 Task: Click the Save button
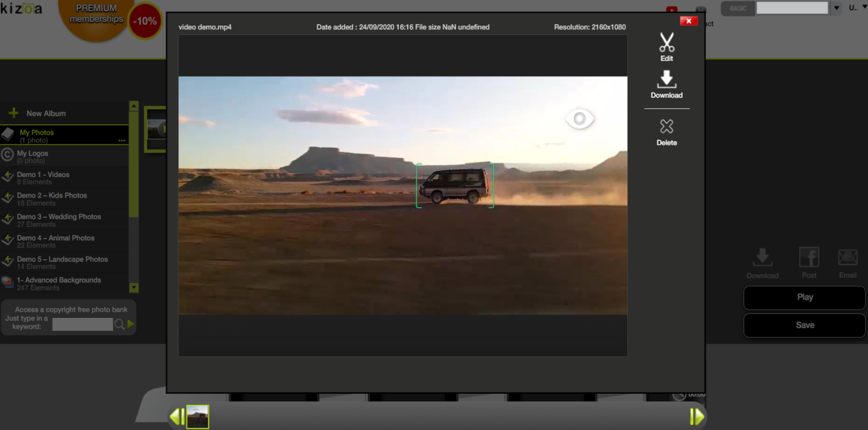coord(805,325)
